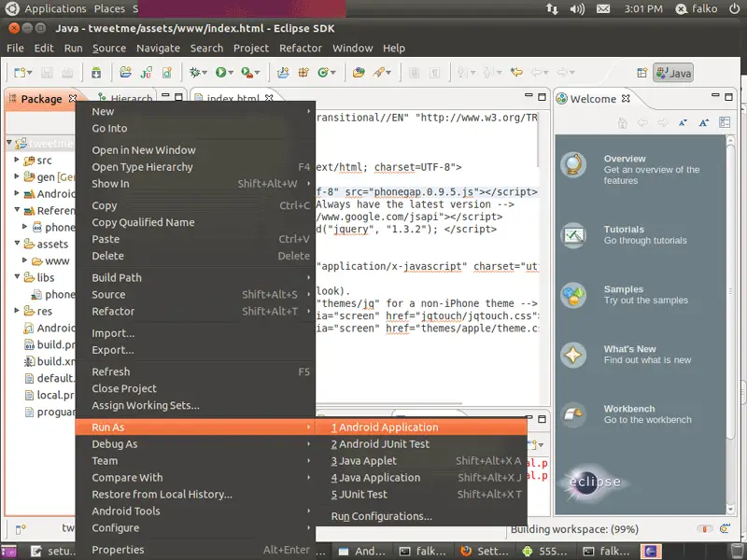Viewport: 747px width, 560px height.
Task: Reduce font size in the Welcome view
Action: pos(684,123)
